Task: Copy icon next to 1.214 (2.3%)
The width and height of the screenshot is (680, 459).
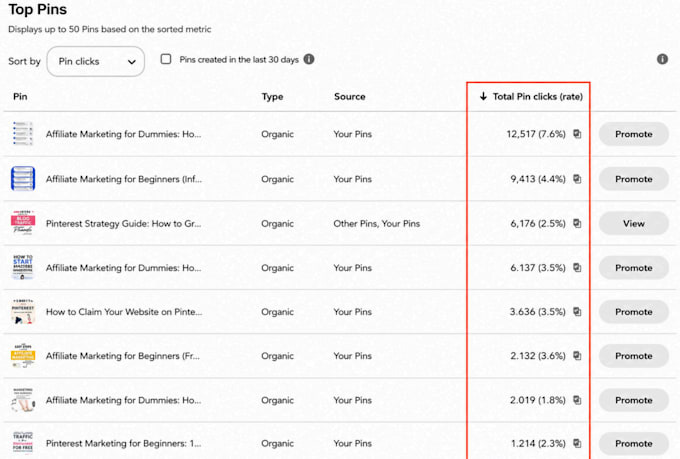Action: (x=577, y=443)
